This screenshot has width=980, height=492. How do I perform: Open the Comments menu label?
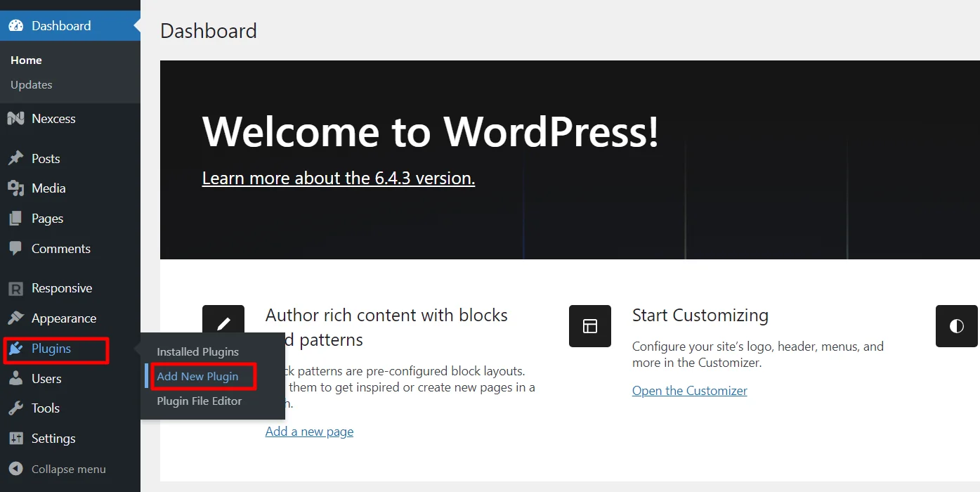click(x=61, y=249)
